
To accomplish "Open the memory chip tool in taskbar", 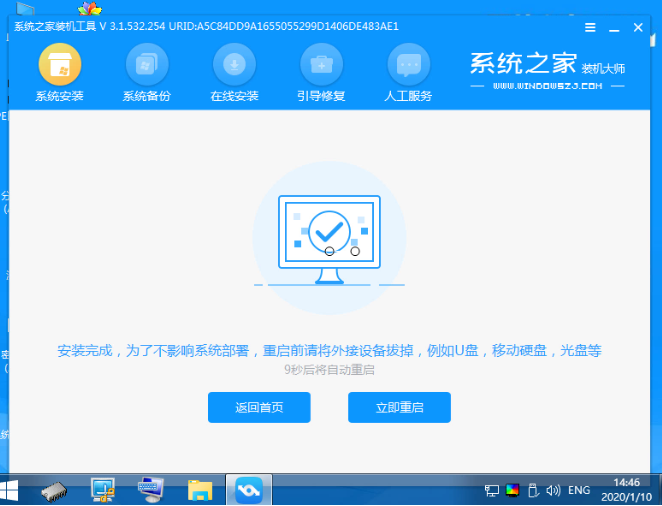I will click(55, 490).
